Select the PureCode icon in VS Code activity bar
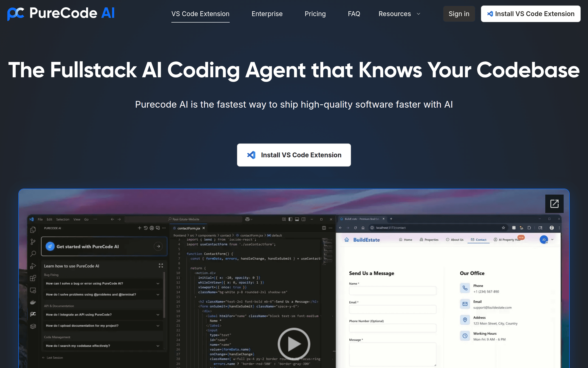This screenshot has height=368, width=588. pyautogui.click(x=33, y=314)
